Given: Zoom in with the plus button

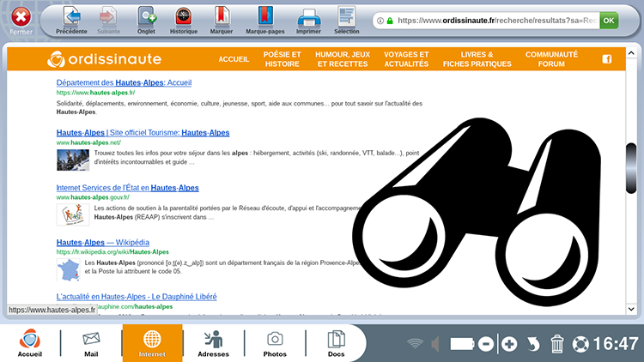Looking at the screenshot, I should pyautogui.click(x=509, y=344).
